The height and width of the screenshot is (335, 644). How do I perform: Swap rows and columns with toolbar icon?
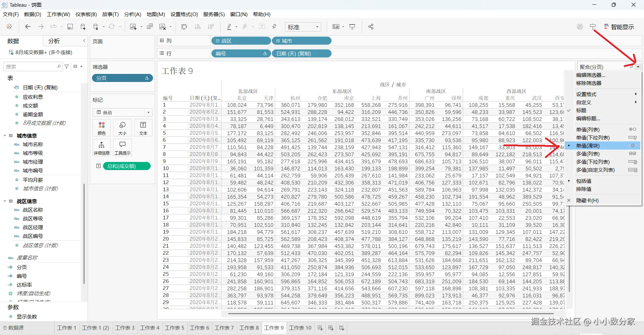(184, 27)
